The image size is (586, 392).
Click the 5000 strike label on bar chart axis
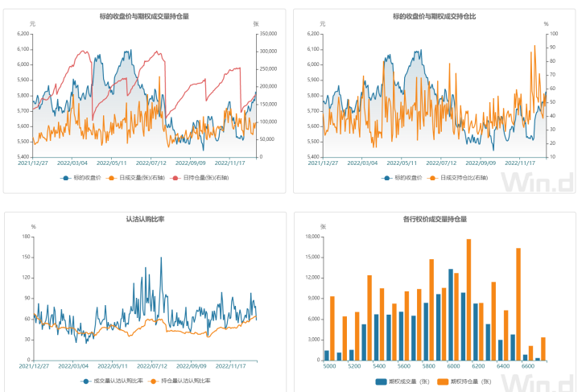[330, 366]
